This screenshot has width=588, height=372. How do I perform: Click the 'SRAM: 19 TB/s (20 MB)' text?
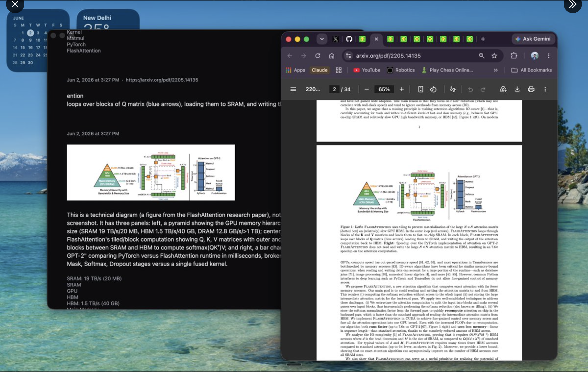[94, 278]
